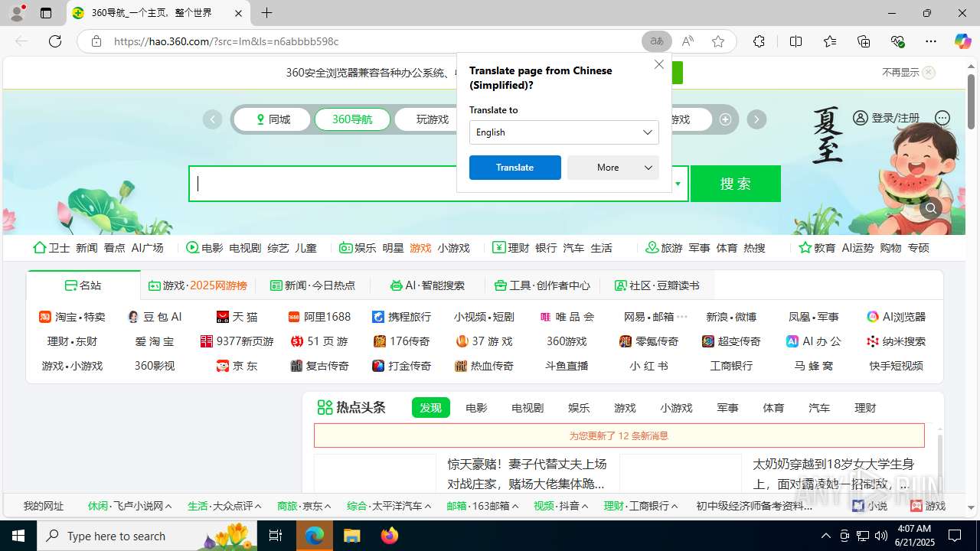Expand the 商旅·京东 footer menu

pos(304,506)
